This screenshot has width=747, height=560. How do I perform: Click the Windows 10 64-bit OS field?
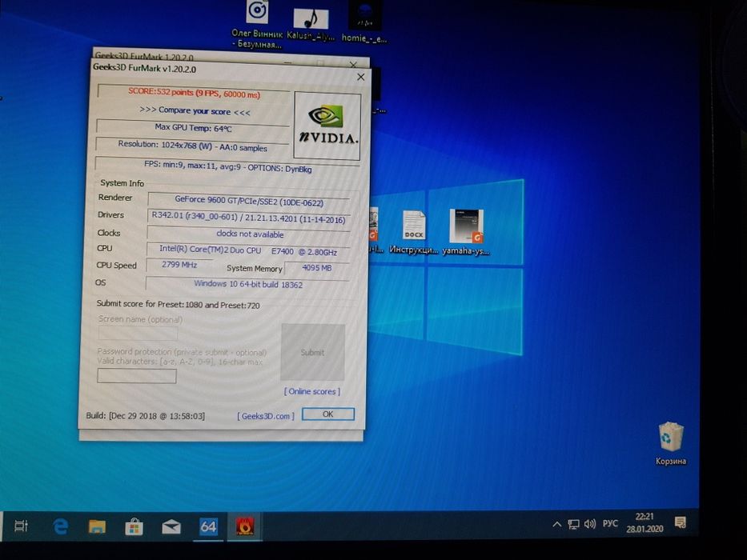tap(247, 284)
